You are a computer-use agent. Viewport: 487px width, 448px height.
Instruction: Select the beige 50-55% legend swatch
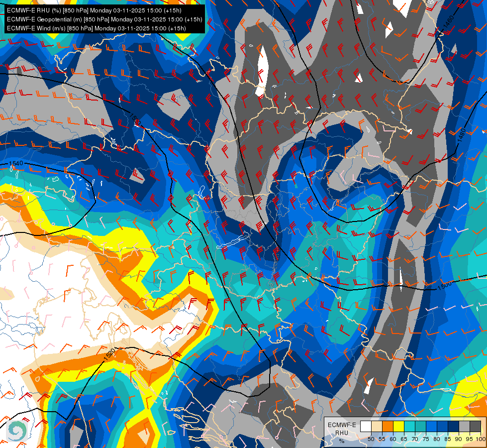tap(377, 427)
